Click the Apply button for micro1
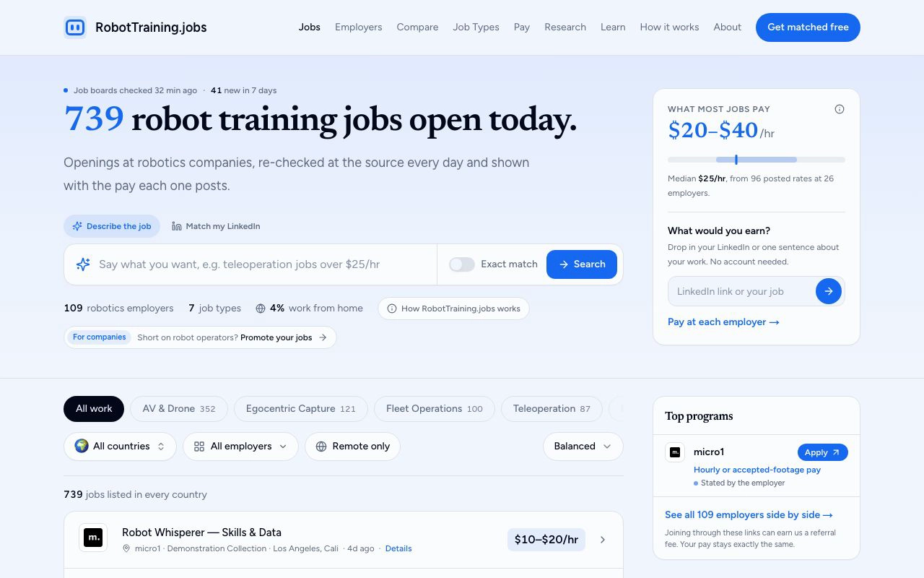This screenshot has height=578, width=924. tap(823, 452)
